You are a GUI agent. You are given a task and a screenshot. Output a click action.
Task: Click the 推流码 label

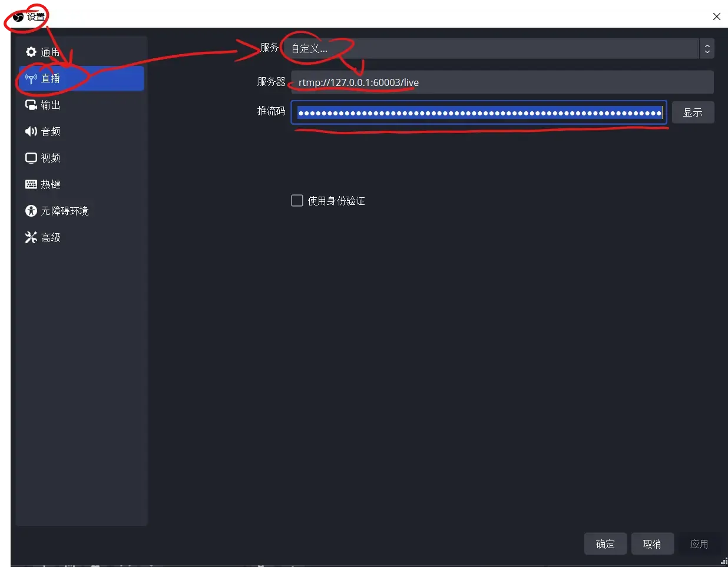click(x=271, y=111)
